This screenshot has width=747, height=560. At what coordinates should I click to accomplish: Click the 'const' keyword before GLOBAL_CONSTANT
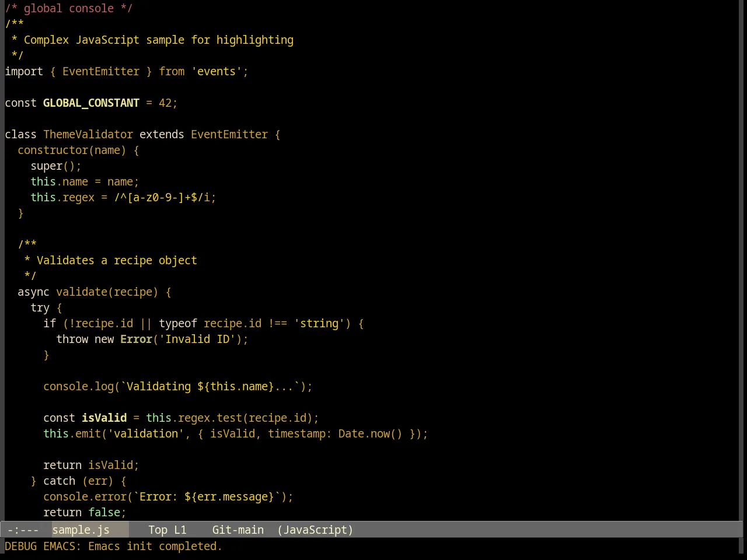20,103
